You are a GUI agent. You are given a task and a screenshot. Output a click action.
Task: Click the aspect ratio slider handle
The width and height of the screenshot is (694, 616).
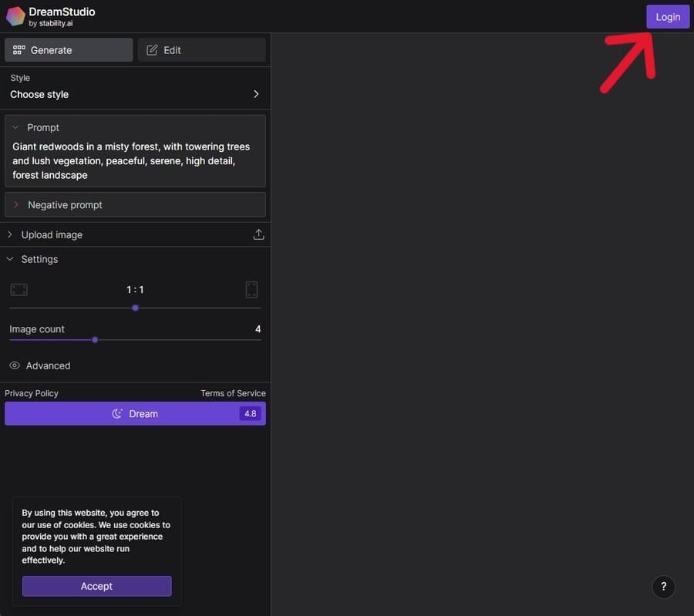(x=136, y=308)
